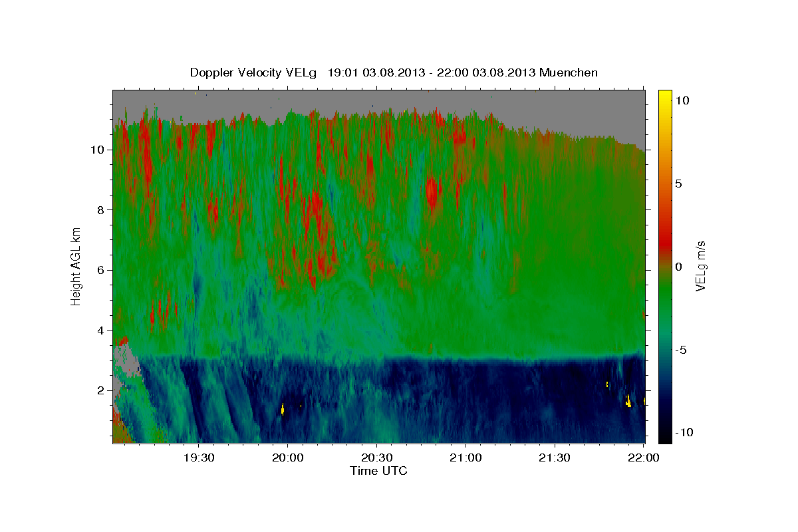The width and height of the screenshot is (798, 532).
Task: Click the 4 km height tick label
Action: (x=101, y=331)
